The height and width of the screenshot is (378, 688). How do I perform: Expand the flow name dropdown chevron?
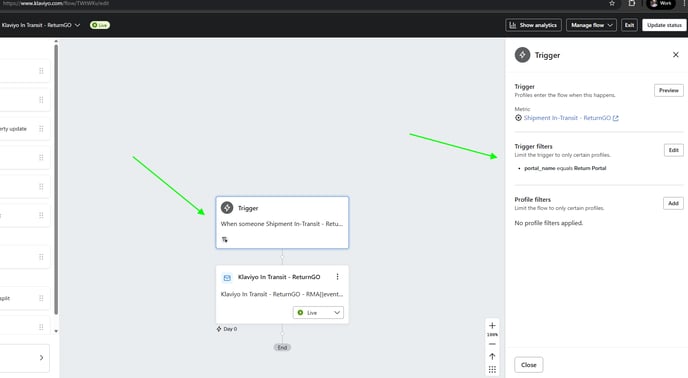point(77,25)
